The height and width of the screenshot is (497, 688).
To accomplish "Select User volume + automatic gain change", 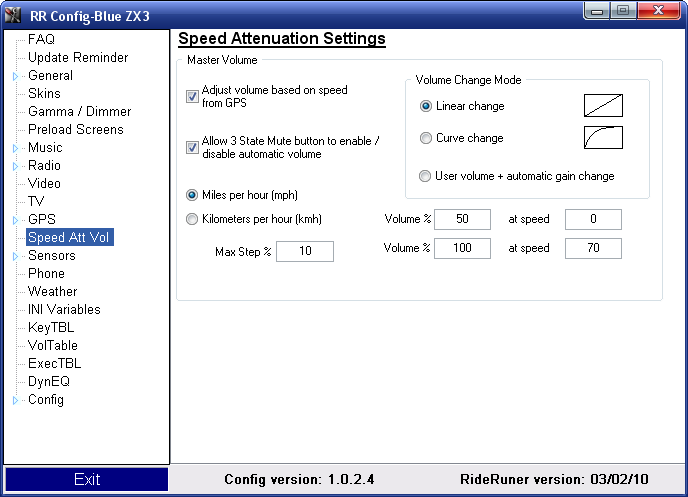I will coord(427,176).
